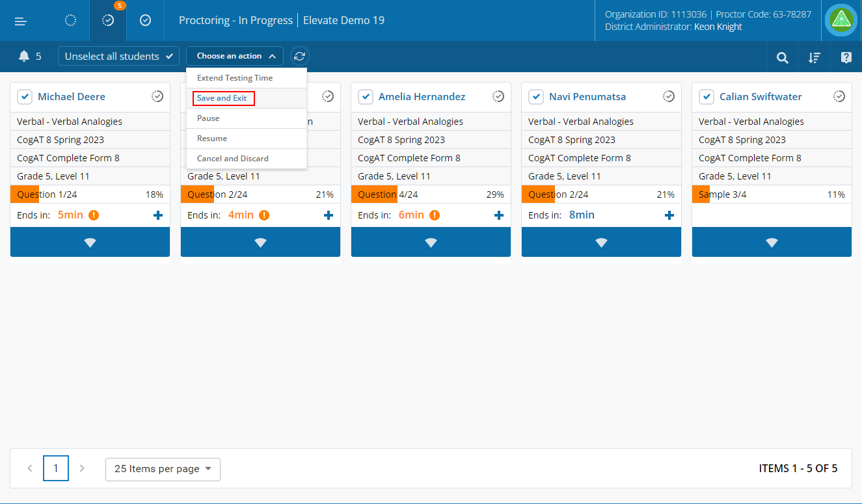Open Michael Deere student link
This screenshot has width=862, height=504.
click(72, 97)
